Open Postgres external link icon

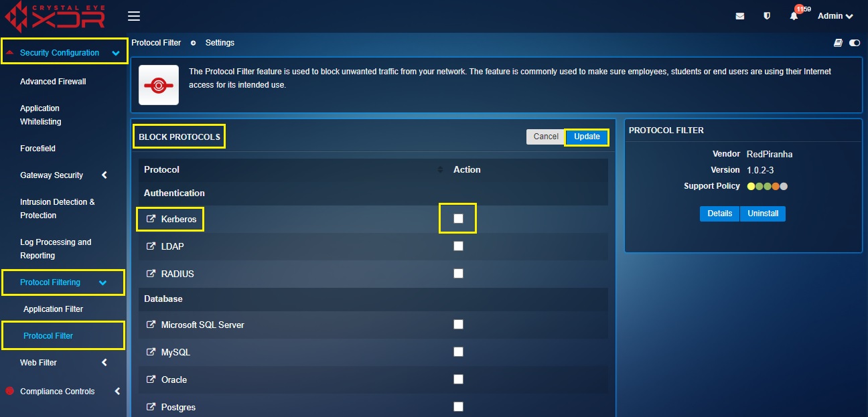[x=151, y=407]
